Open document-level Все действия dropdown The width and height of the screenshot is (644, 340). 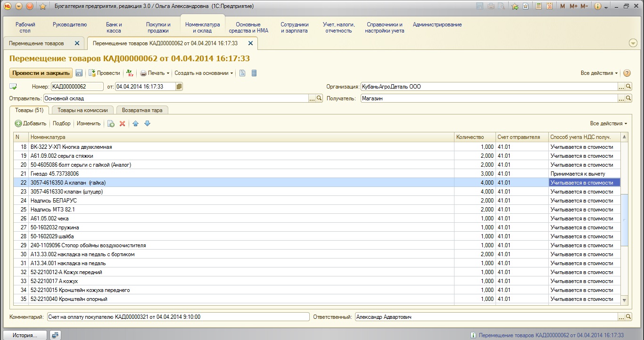(599, 73)
